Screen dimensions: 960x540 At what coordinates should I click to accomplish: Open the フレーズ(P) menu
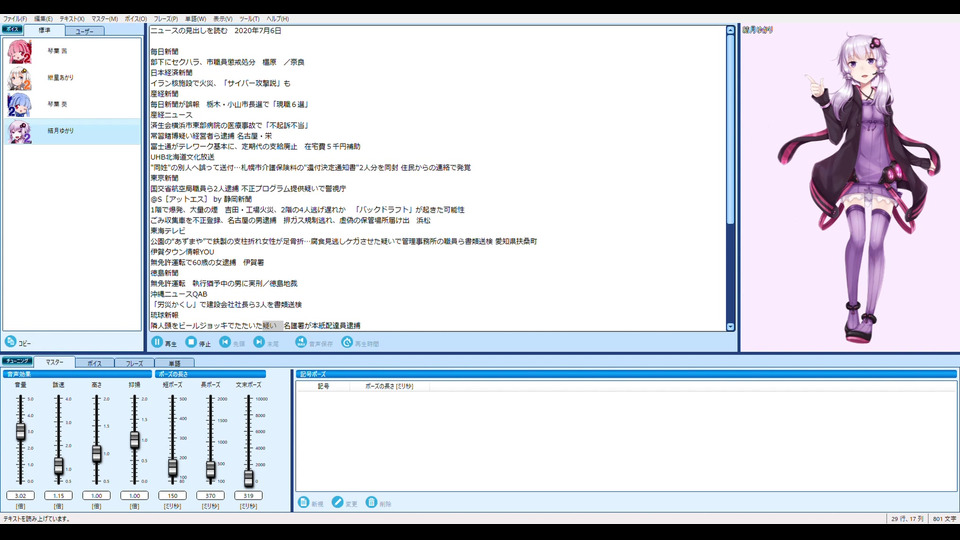click(x=166, y=19)
